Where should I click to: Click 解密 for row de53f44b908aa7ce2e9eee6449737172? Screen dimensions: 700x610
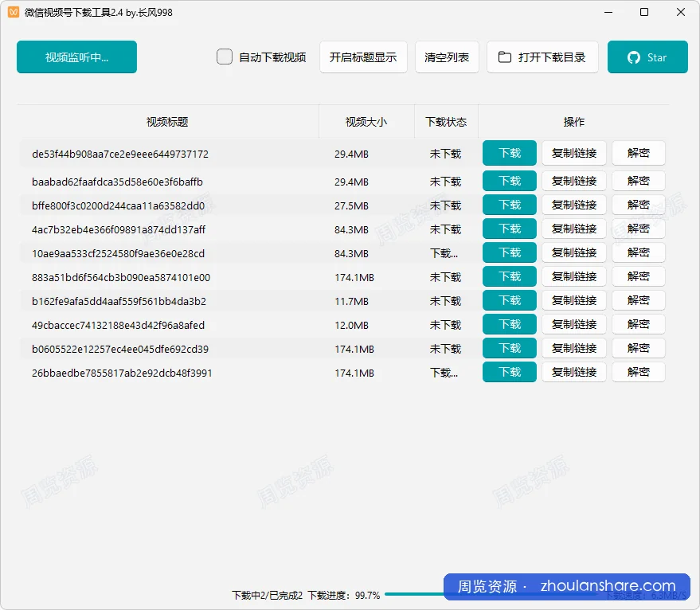[x=639, y=153]
